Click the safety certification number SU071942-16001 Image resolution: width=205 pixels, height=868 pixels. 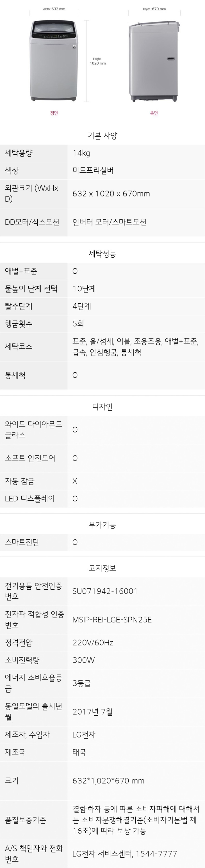coord(105,591)
